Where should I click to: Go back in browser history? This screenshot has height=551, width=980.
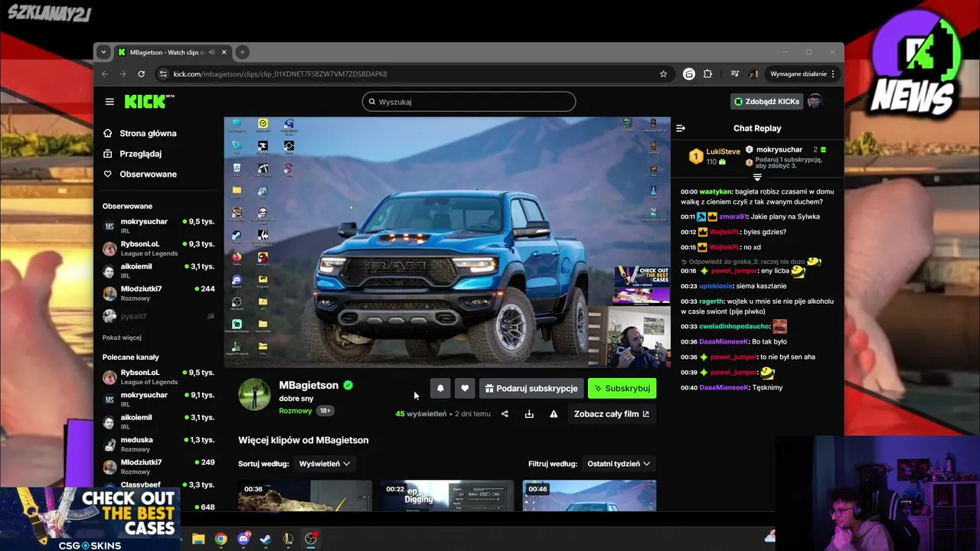tap(105, 74)
